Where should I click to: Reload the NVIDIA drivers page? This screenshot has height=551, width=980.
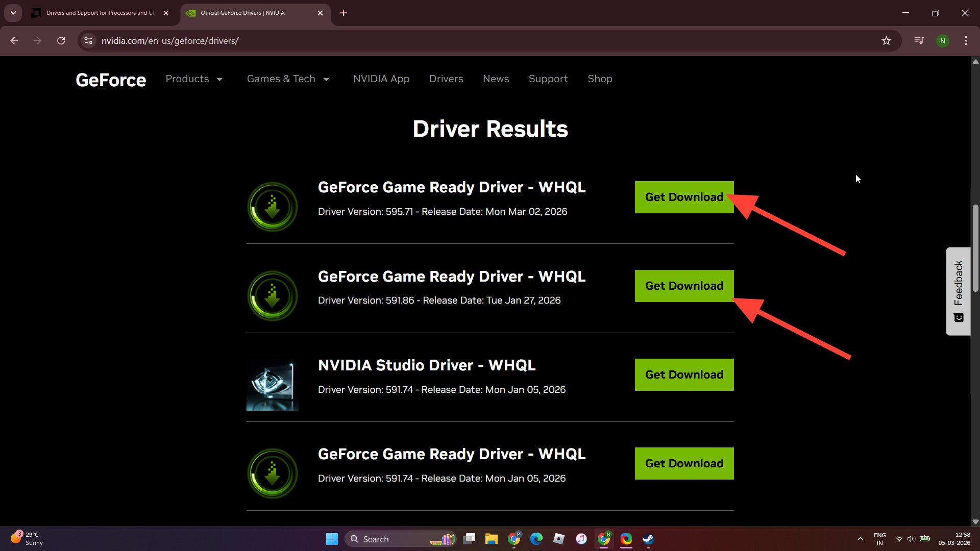point(61,41)
